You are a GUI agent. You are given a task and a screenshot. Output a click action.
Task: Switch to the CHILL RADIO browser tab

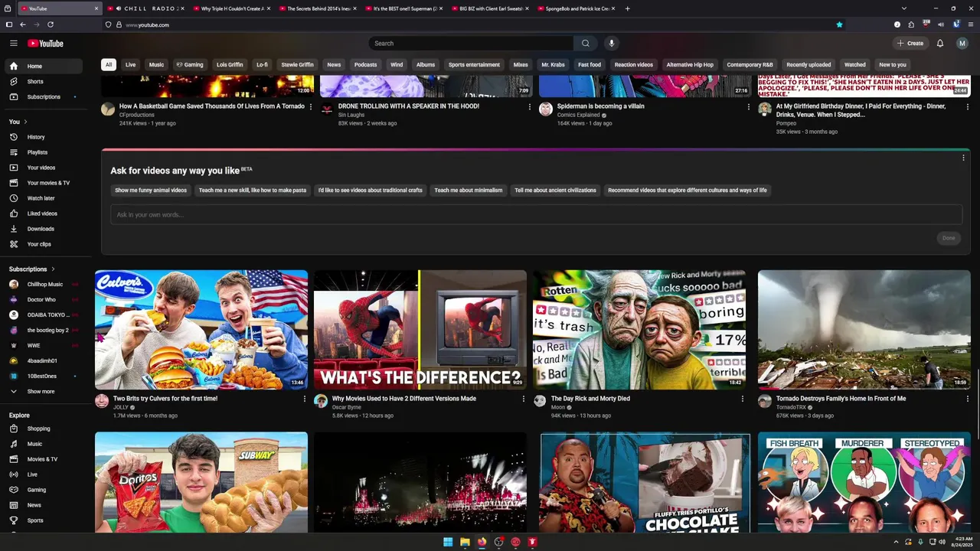pyautogui.click(x=145, y=8)
